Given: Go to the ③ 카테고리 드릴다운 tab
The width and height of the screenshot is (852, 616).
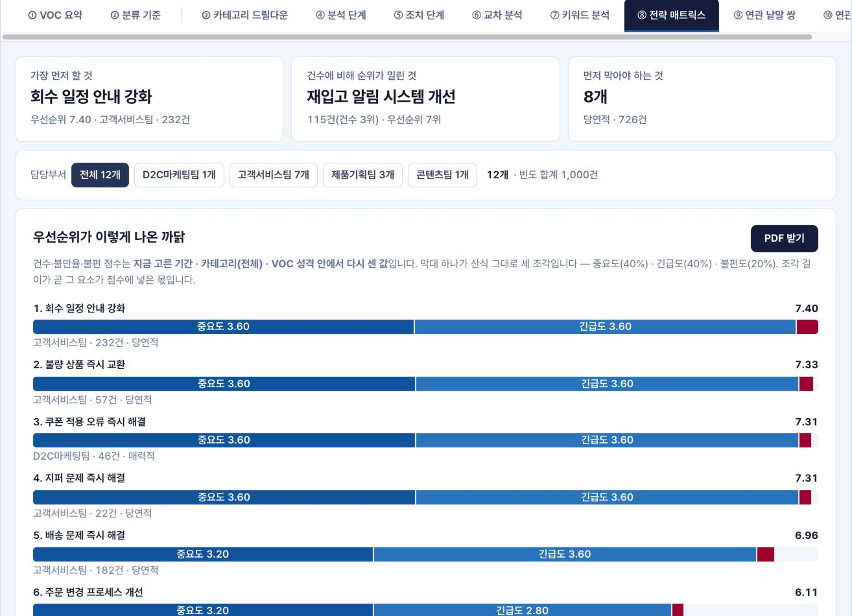Looking at the screenshot, I should (x=244, y=15).
